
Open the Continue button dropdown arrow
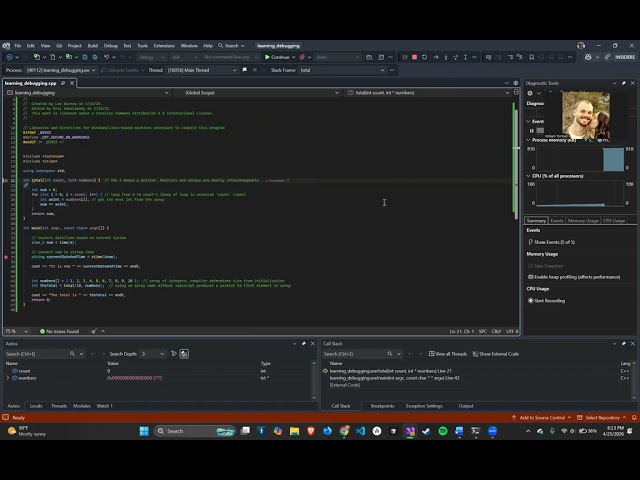[x=293, y=57]
